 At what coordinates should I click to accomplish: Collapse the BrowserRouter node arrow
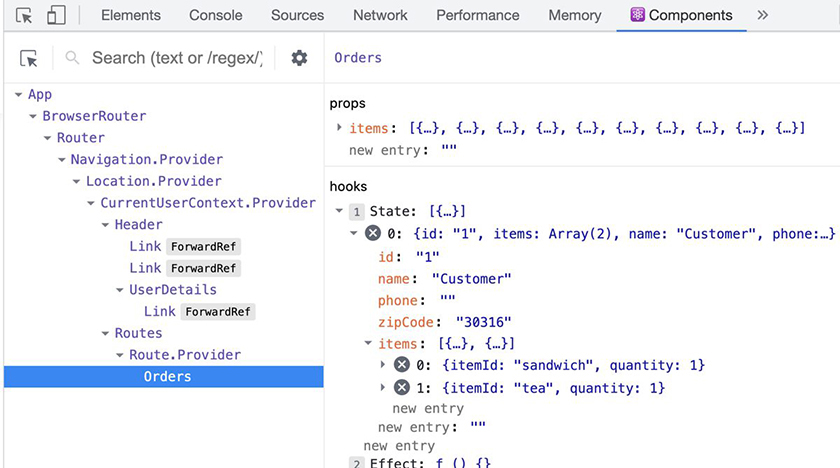[33, 116]
